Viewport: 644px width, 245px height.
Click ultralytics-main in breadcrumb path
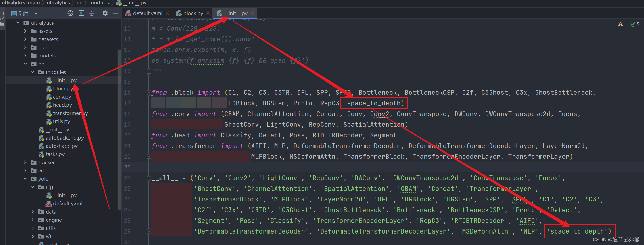tap(21, 3)
